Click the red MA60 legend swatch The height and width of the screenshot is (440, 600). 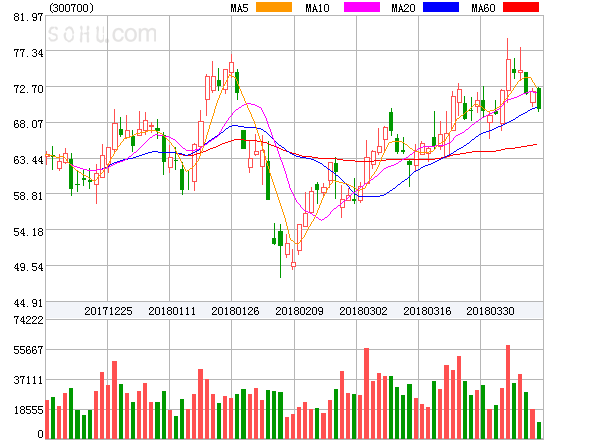521,7
